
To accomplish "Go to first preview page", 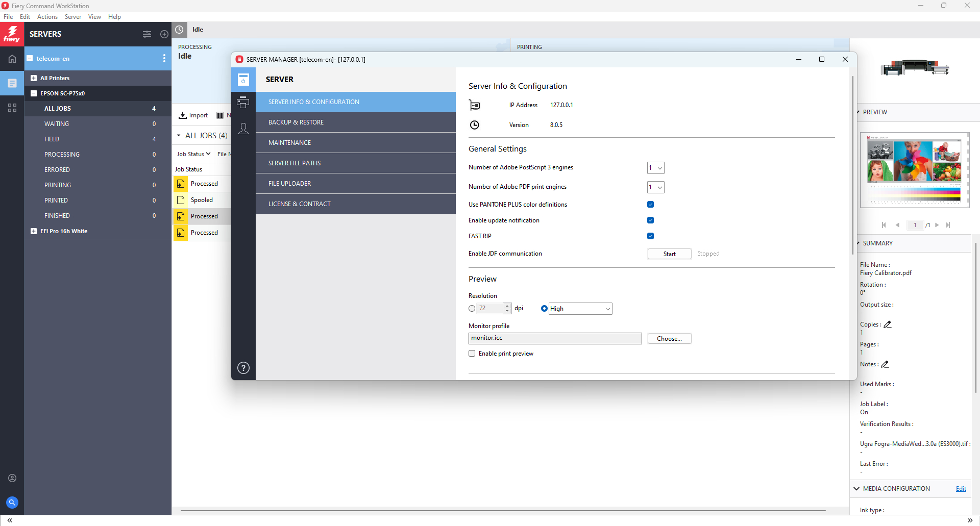I will 884,225.
